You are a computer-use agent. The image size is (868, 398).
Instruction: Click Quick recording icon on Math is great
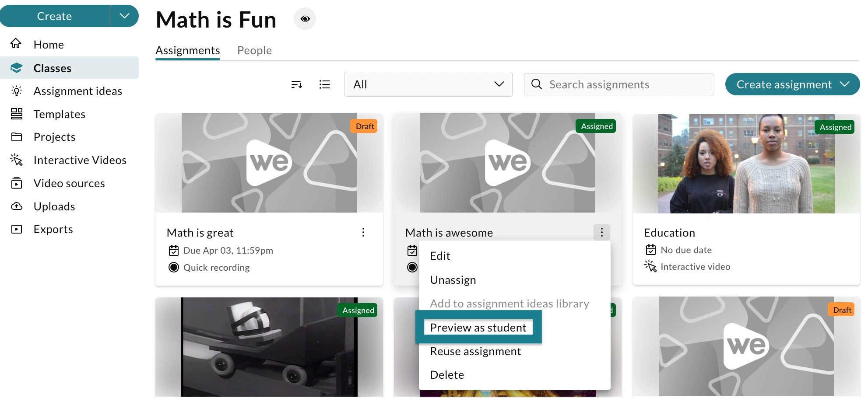click(174, 267)
